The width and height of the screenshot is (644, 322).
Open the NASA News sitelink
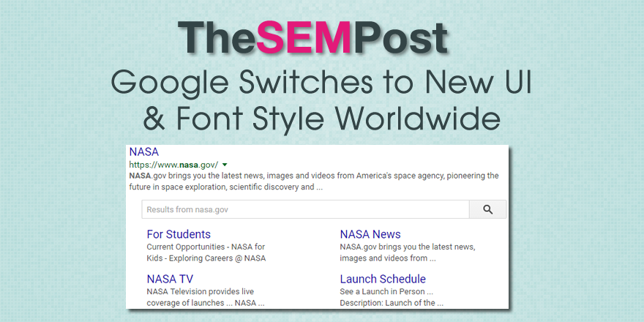[370, 234]
